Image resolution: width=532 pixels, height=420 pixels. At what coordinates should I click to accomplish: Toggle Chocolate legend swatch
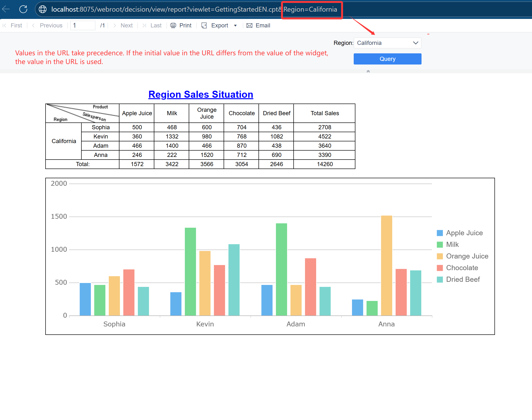440,268
